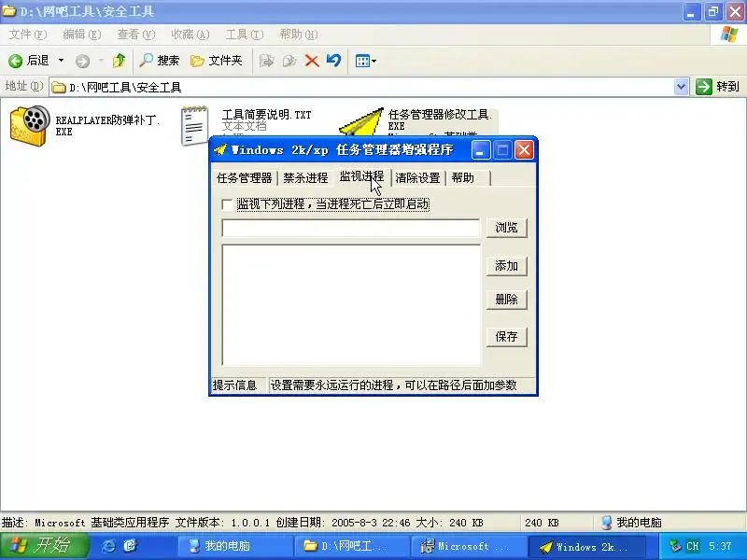Viewport: 747px width, 560px height.
Task: Open the 文件(F) menu
Action: [28, 35]
